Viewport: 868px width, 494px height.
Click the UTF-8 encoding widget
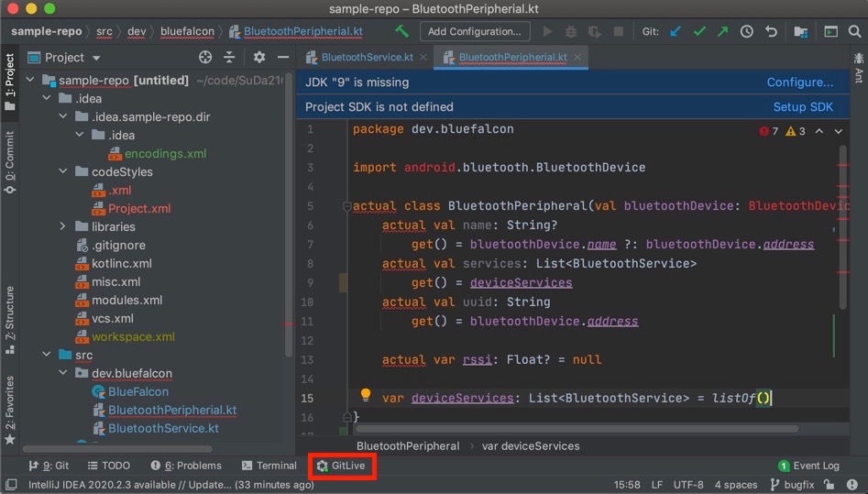688,485
